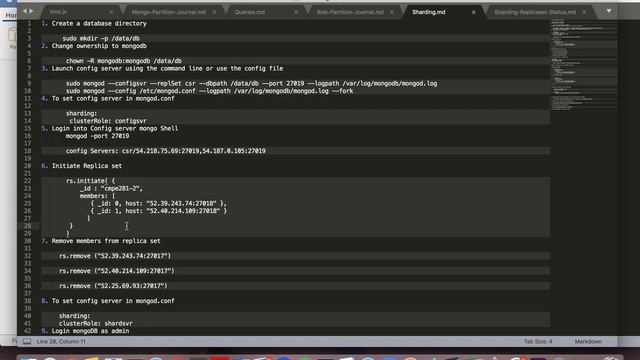Close the Mongo-Partition-Journal.md tab

point(214,12)
